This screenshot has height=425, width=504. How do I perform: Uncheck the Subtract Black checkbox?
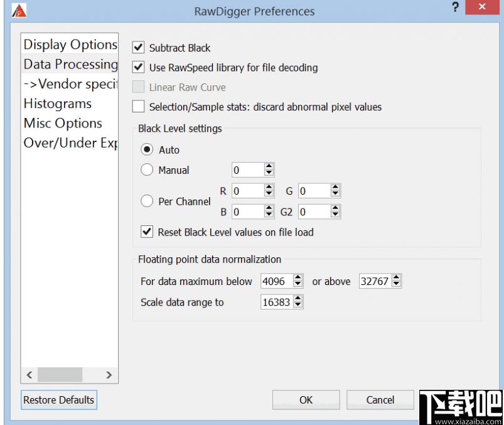point(139,48)
